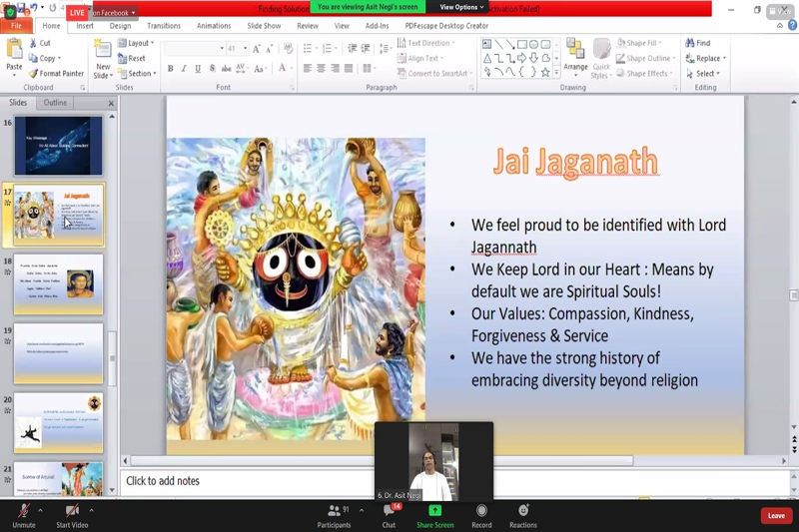Expand the View Options dropdown
The image size is (799, 532).
coord(461,7)
